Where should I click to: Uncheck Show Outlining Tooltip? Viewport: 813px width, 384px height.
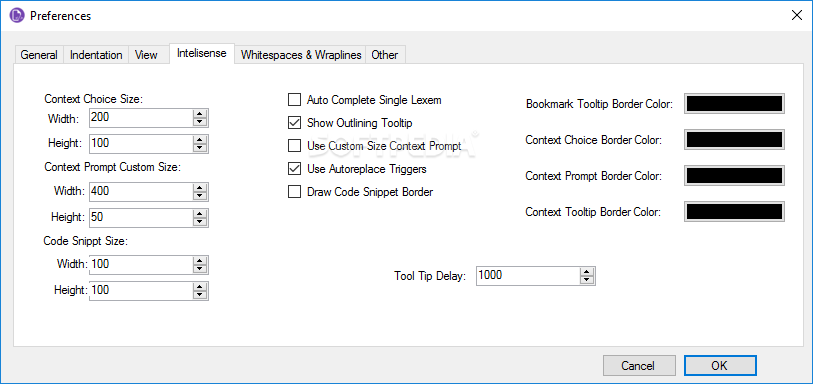point(294,123)
